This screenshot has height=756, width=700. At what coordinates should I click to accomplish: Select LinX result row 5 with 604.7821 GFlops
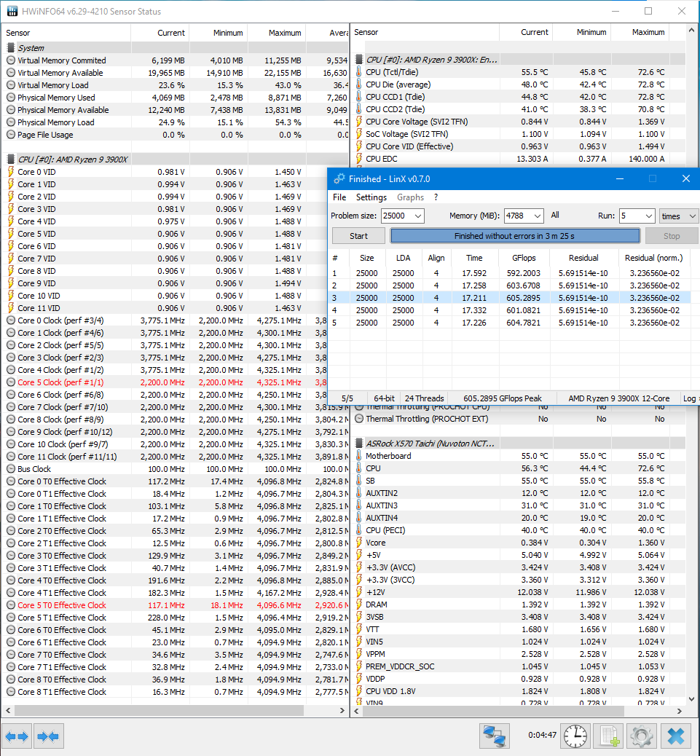(x=511, y=323)
